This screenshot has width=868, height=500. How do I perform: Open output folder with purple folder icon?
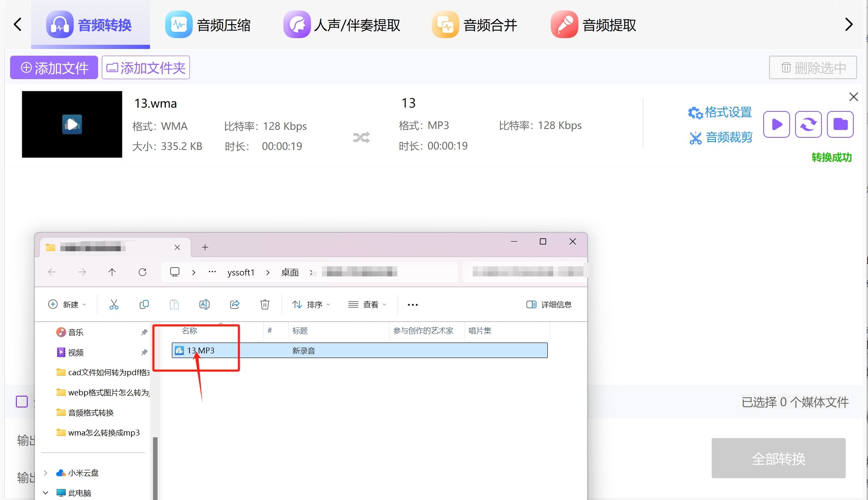[x=840, y=124]
